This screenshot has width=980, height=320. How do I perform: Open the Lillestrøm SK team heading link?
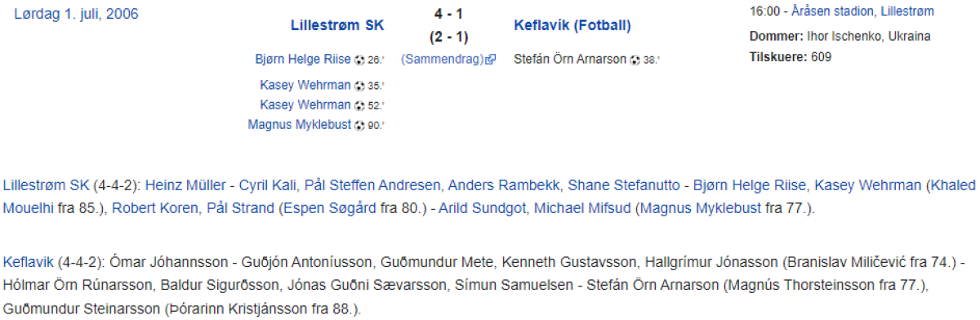point(337,25)
